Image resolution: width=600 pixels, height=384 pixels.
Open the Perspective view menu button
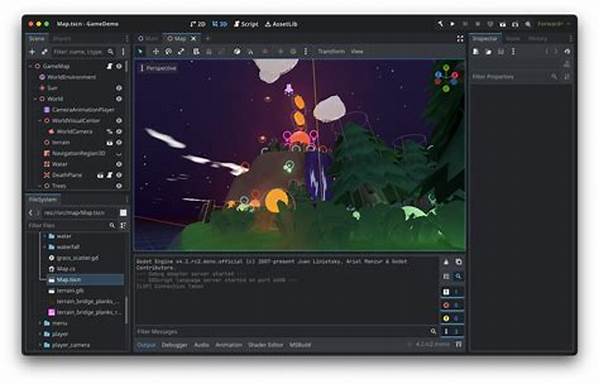(158, 68)
